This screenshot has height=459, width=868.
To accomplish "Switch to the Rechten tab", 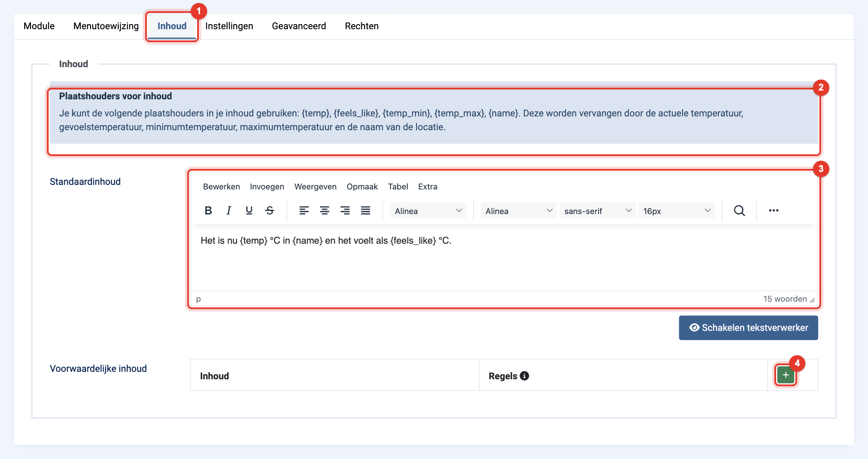I will [362, 26].
